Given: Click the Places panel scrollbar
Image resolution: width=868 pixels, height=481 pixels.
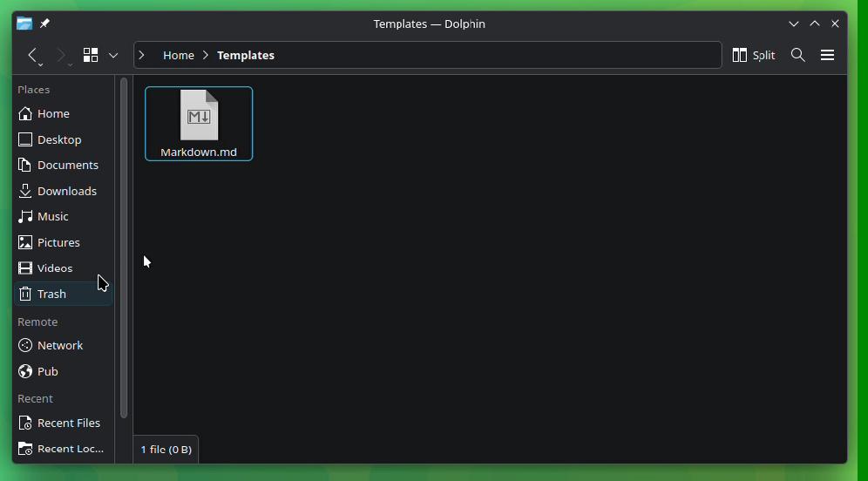Looking at the screenshot, I should tap(124, 247).
